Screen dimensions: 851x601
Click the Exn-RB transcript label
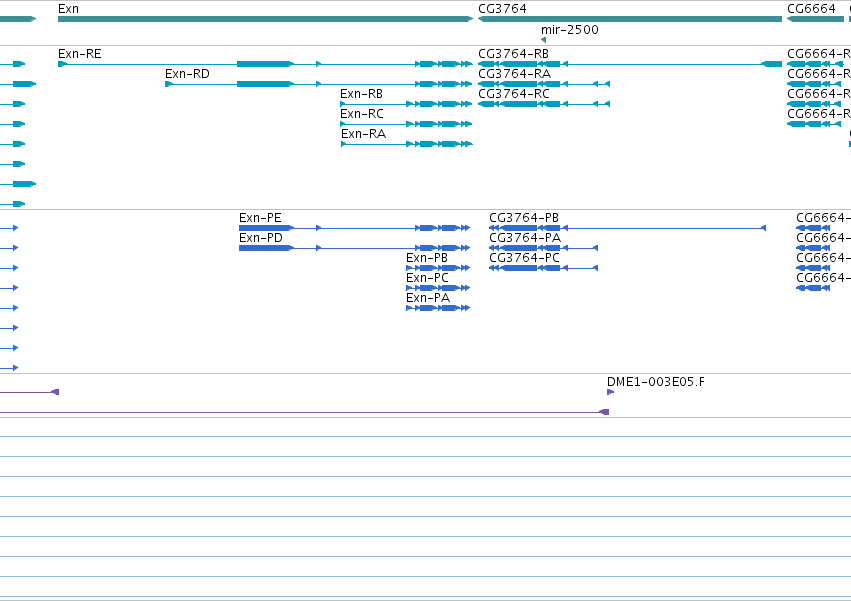click(x=361, y=94)
